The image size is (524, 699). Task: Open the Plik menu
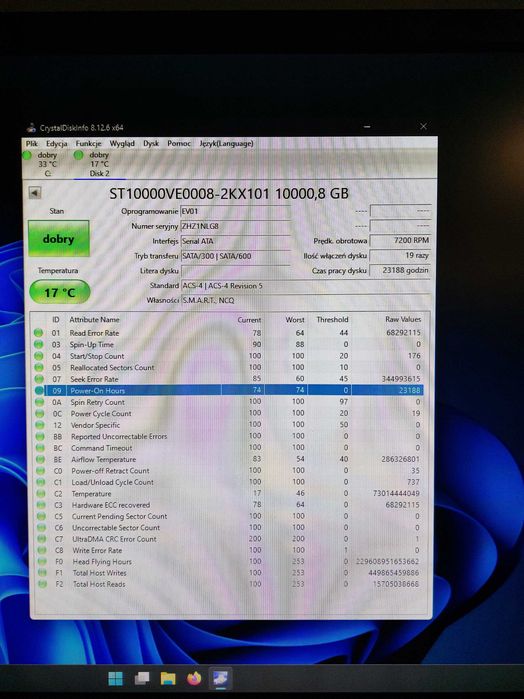(32, 144)
